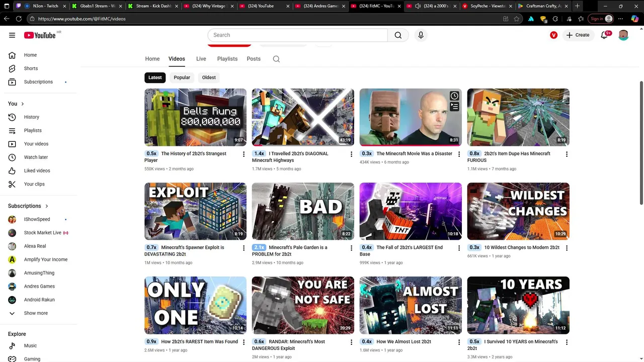Expand Subscriptions section chevron
644x362 pixels.
(x=47, y=206)
